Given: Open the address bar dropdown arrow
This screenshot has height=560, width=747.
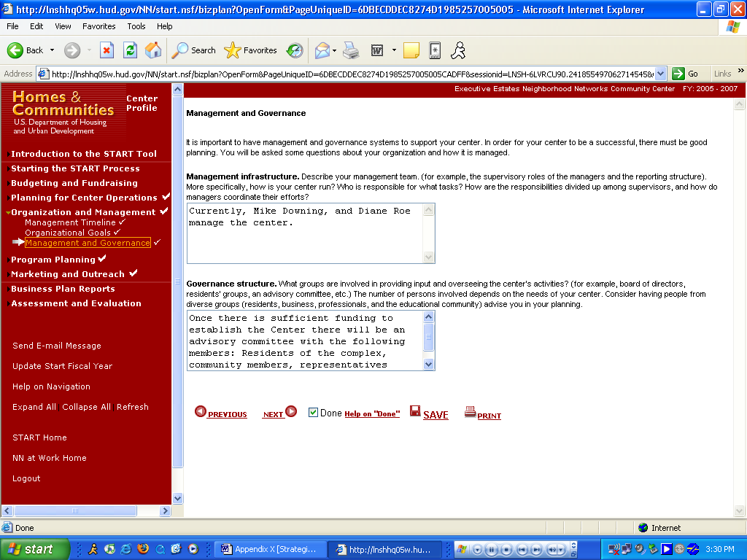Looking at the screenshot, I should 660,74.
